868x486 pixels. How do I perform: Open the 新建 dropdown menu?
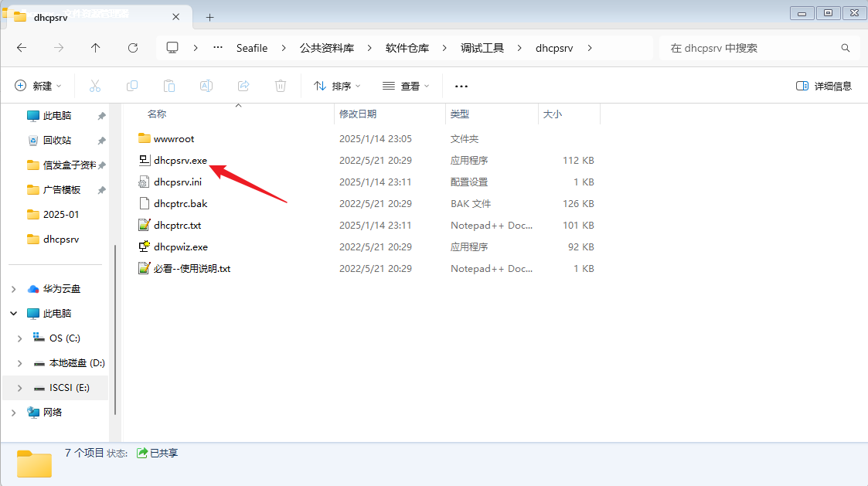click(38, 86)
